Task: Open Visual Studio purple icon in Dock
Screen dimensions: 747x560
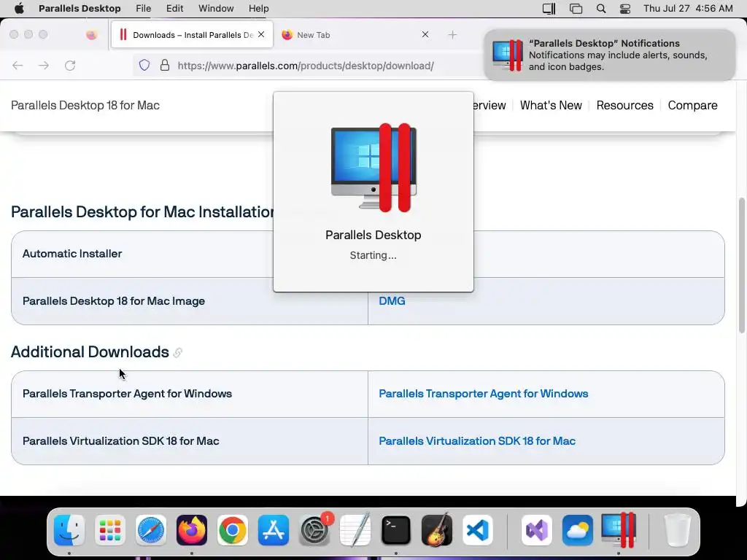Action: pyautogui.click(x=537, y=530)
